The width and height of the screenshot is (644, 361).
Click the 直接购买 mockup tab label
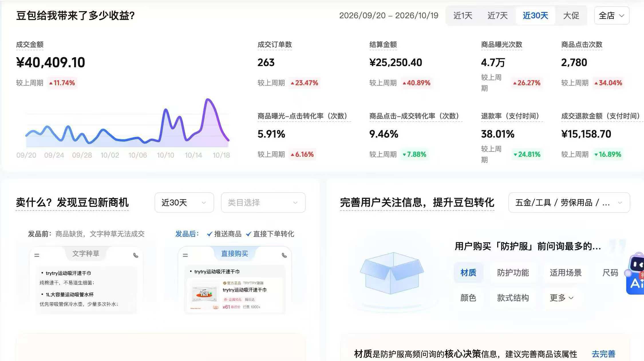pos(234,253)
